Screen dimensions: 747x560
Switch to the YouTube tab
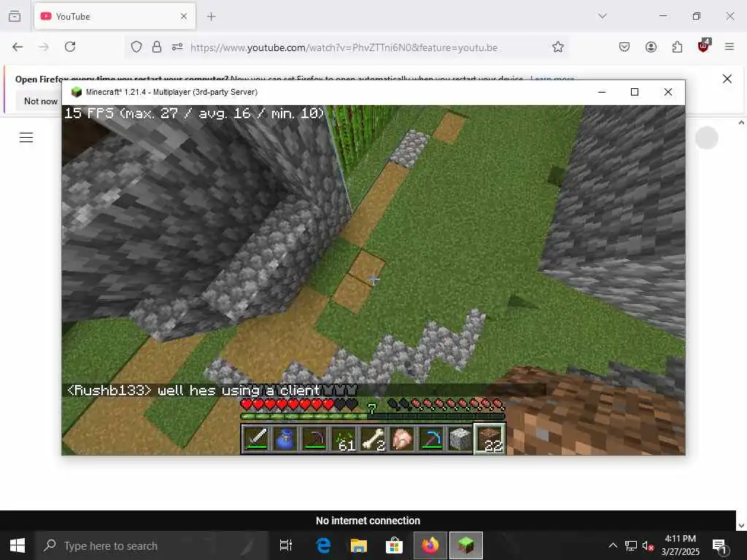(x=115, y=16)
